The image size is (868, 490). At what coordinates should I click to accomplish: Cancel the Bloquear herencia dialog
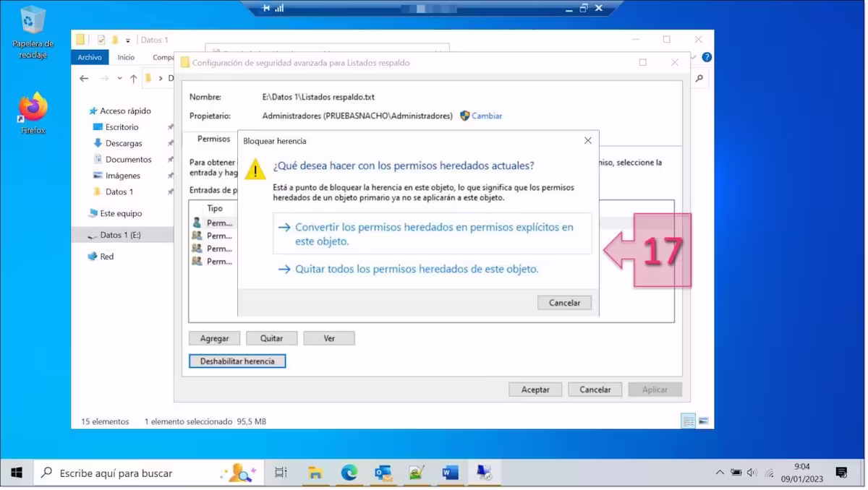coord(564,303)
